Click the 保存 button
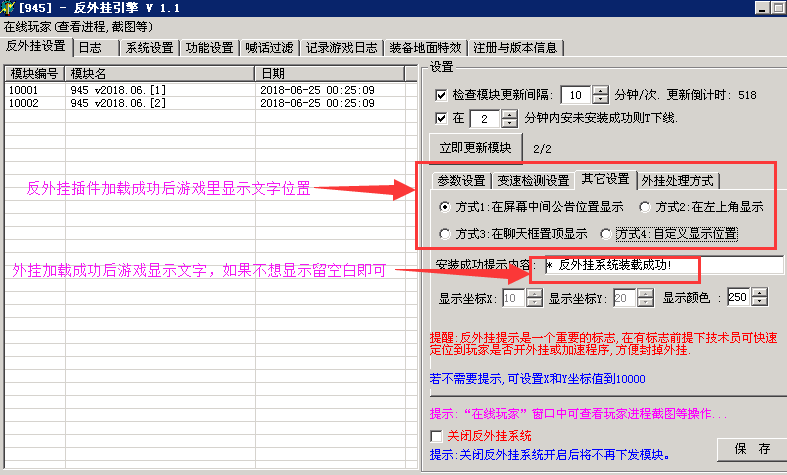 (x=751, y=448)
